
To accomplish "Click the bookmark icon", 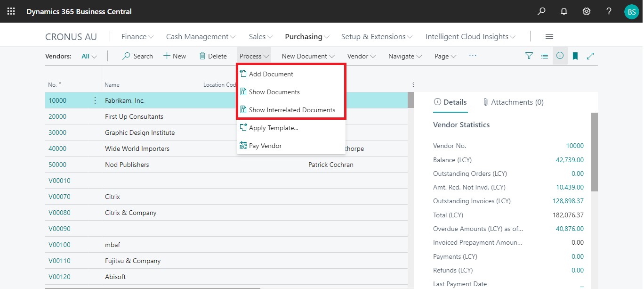I will (575, 56).
